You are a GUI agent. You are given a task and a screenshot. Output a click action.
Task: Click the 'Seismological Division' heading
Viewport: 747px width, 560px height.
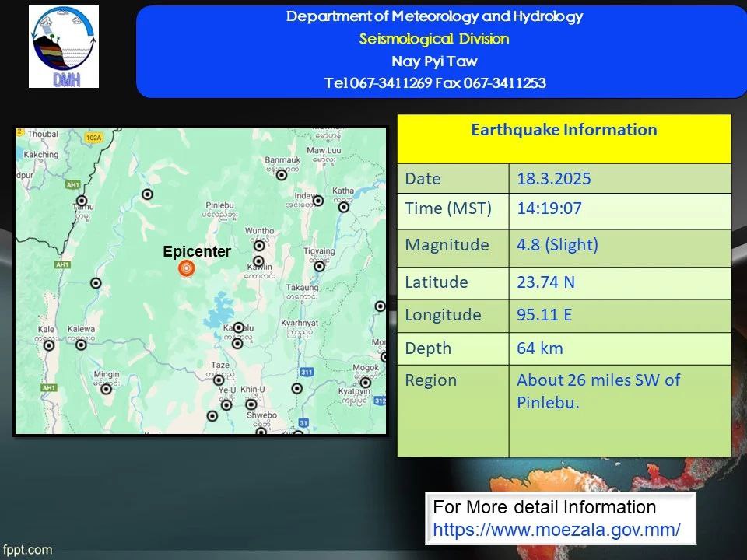pyautogui.click(x=434, y=39)
